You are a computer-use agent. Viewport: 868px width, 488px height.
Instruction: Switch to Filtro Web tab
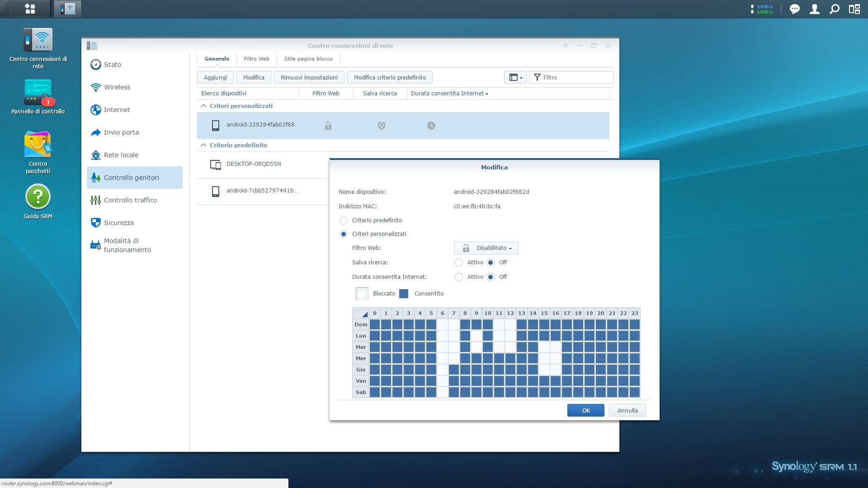(x=256, y=59)
